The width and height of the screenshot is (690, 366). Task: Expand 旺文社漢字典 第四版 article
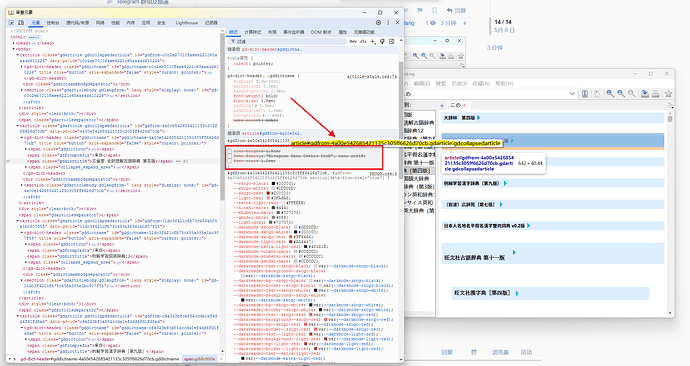(517, 293)
